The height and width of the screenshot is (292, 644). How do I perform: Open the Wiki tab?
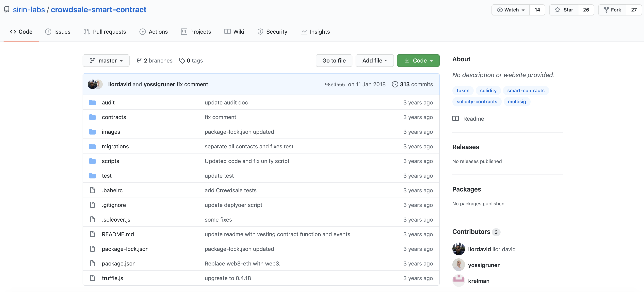coord(234,31)
